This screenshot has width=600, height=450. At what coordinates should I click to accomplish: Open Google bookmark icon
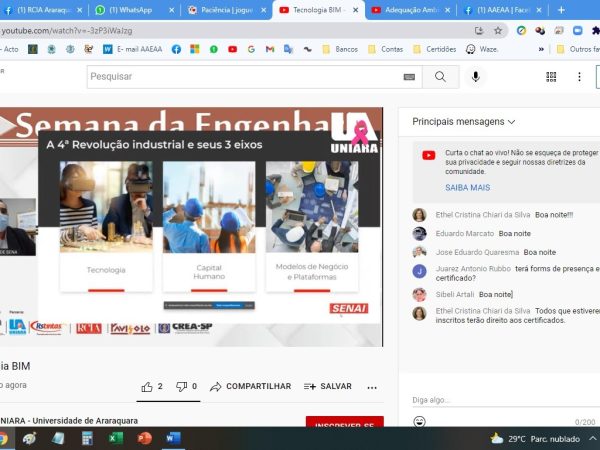click(x=251, y=49)
